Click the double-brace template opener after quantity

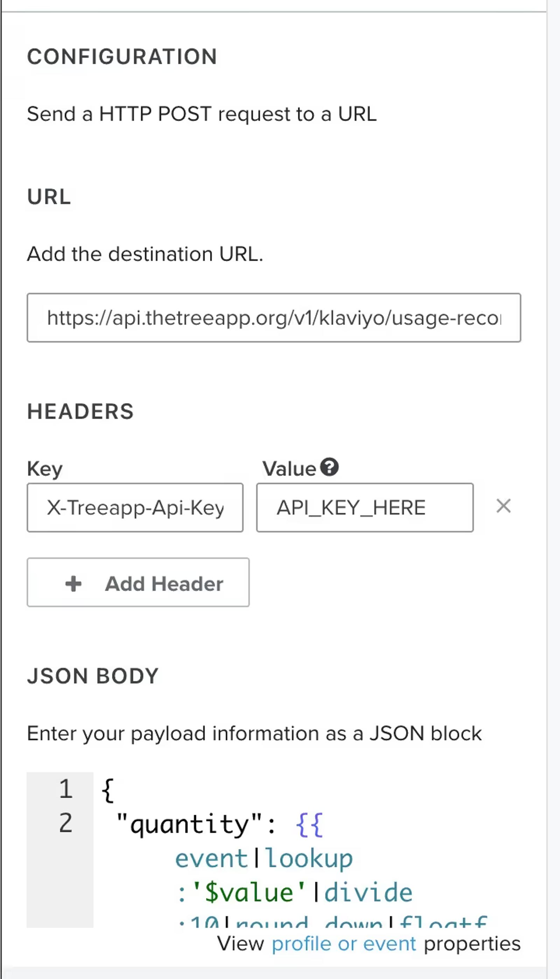tap(309, 825)
